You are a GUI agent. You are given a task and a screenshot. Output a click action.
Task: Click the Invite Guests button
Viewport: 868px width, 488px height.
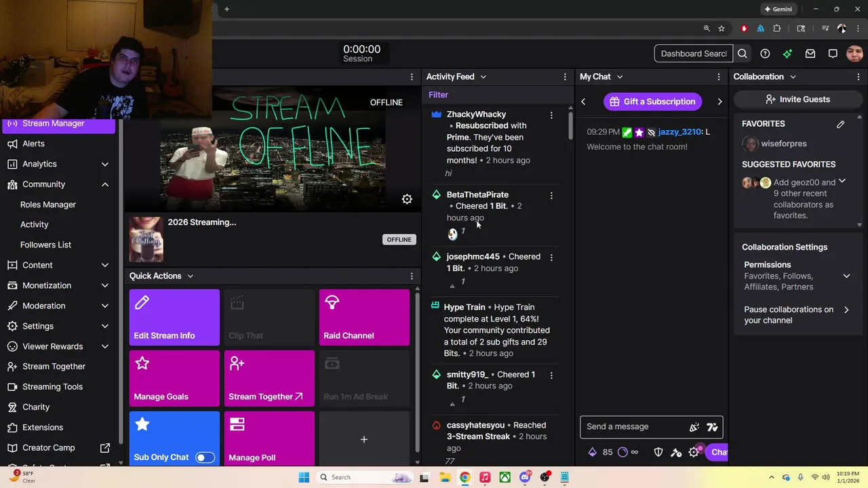click(x=797, y=100)
